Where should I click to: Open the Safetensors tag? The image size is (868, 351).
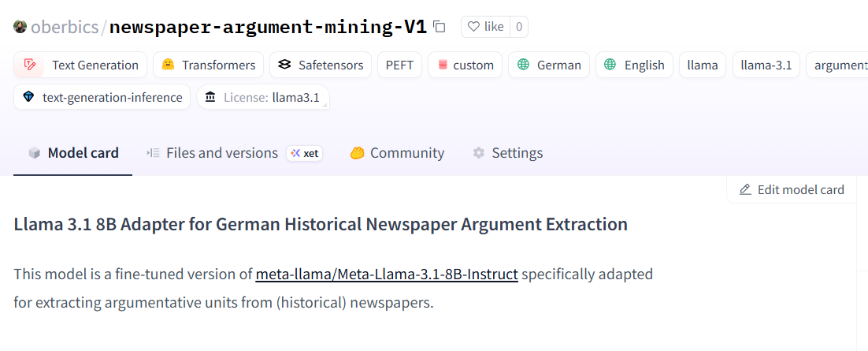tap(321, 65)
